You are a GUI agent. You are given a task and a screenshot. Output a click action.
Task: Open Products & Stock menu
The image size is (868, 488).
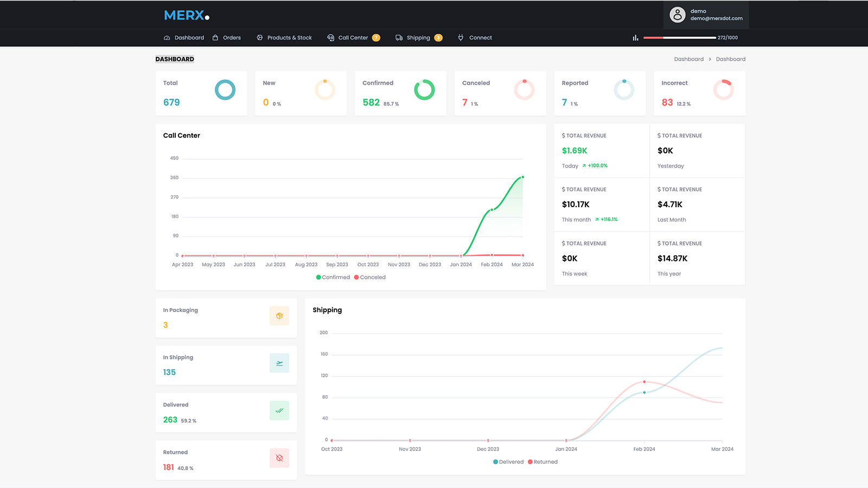pos(284,38)
